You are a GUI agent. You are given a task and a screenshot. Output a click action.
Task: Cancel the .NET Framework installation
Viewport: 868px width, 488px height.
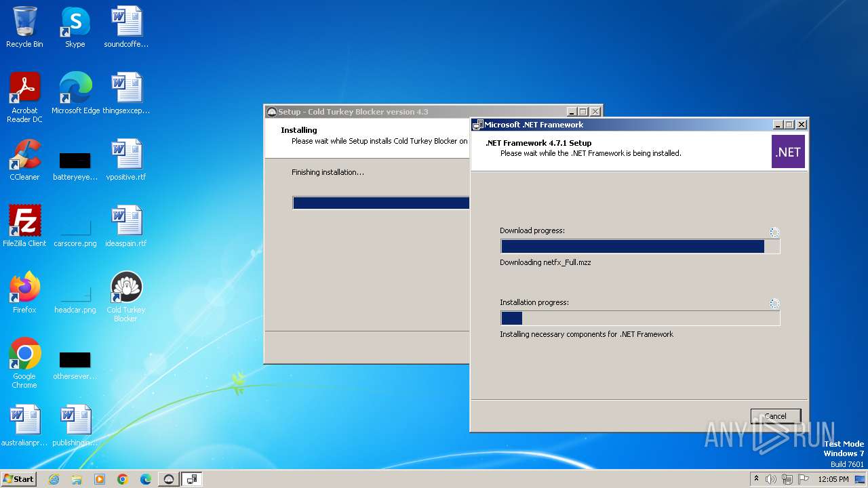(x=776, y=416)
